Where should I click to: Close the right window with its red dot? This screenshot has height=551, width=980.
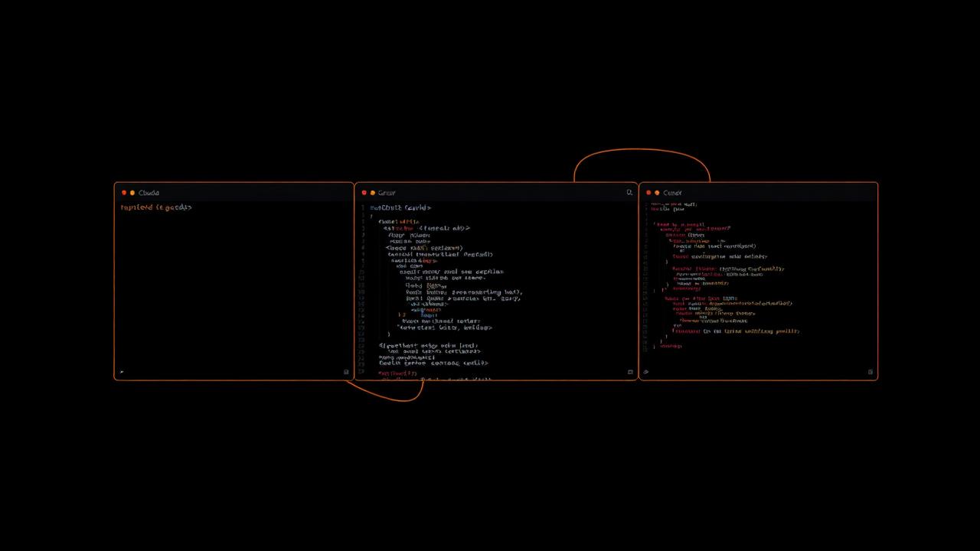pos(648,193)
